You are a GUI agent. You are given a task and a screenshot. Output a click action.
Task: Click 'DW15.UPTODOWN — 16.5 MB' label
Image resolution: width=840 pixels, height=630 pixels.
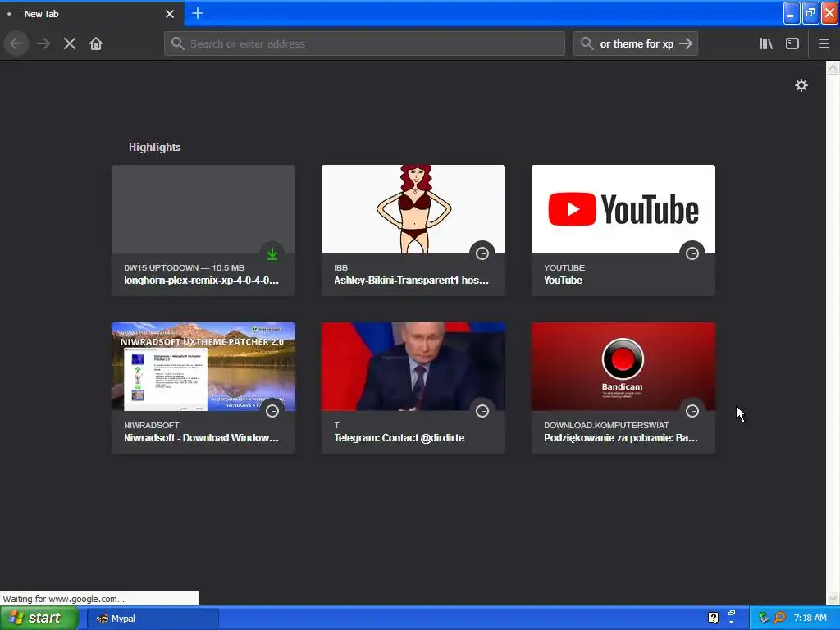pyautogui.click(x=185, y=268)
